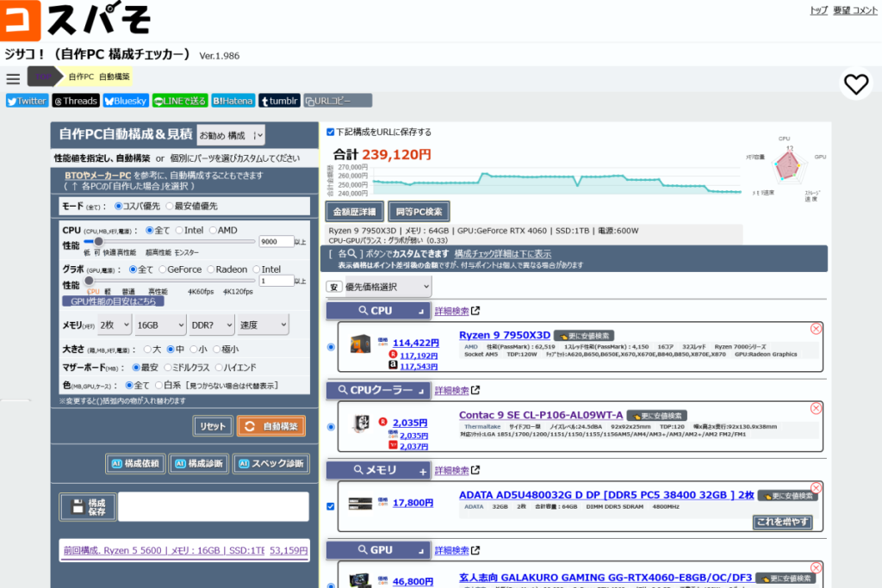Open external link icon next to CPU 詳細検索

tap(475, 311)
